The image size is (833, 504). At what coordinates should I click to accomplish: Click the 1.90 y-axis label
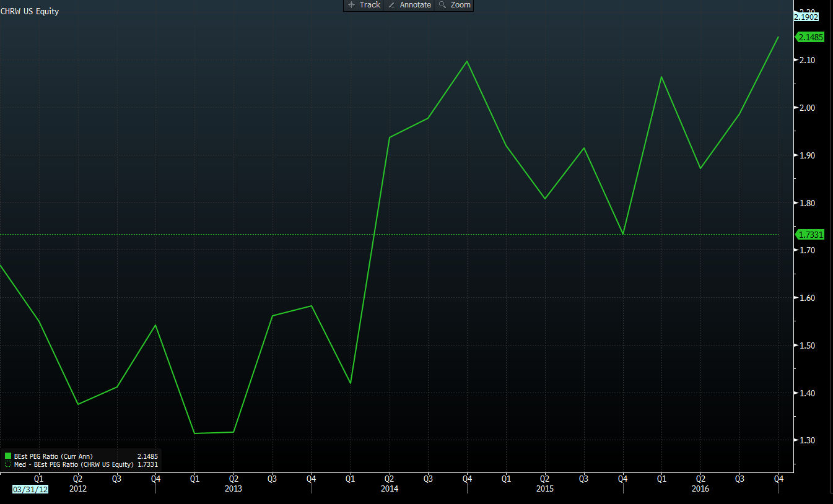[x=806, y=155]
